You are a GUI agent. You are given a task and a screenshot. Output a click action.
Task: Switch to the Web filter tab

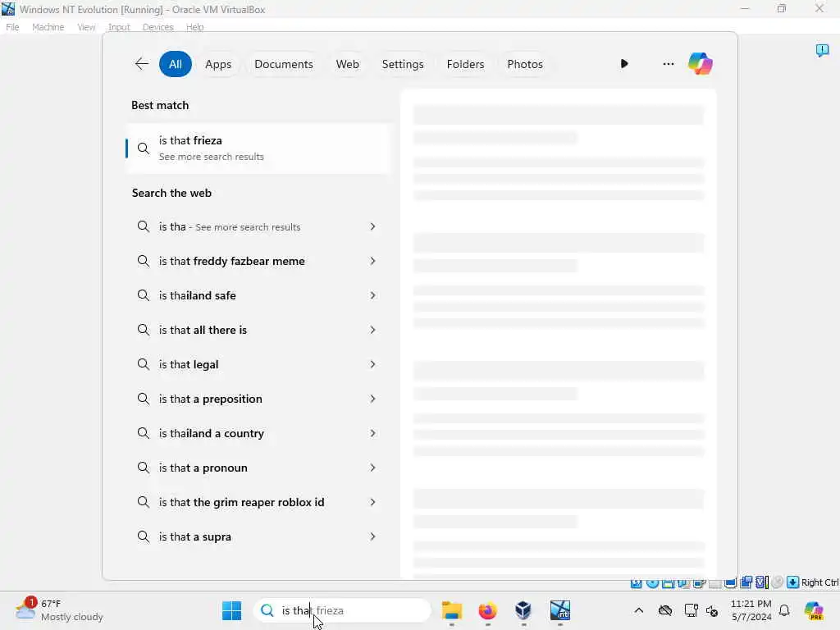coord(347,64)
